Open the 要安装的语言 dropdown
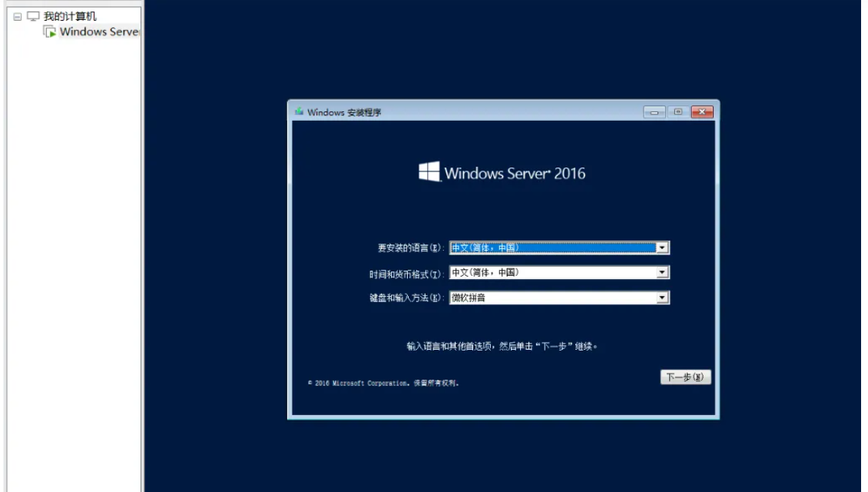This screenshot has width=868, height=492. click(662, 247)
